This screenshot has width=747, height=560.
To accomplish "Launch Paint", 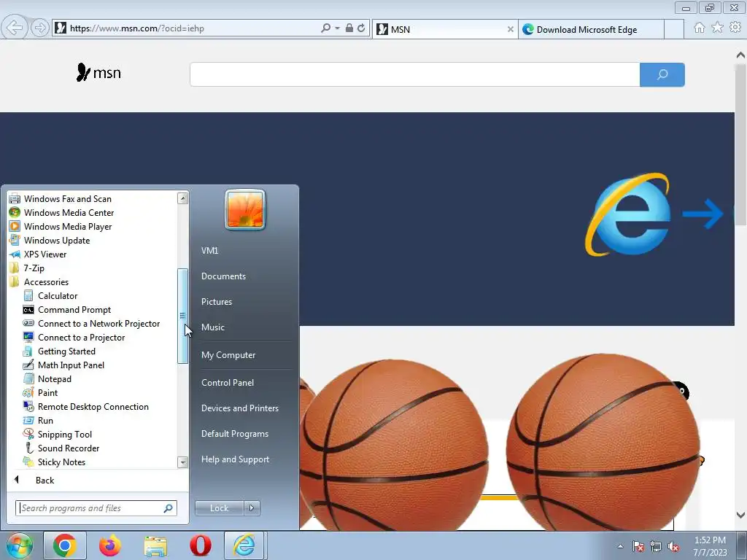I will click(47, 392).
